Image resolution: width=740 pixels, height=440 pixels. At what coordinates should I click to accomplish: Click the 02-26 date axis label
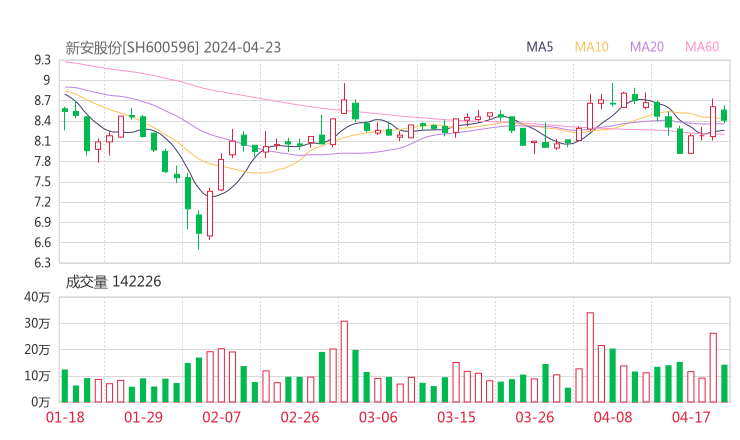click(300, 417)
